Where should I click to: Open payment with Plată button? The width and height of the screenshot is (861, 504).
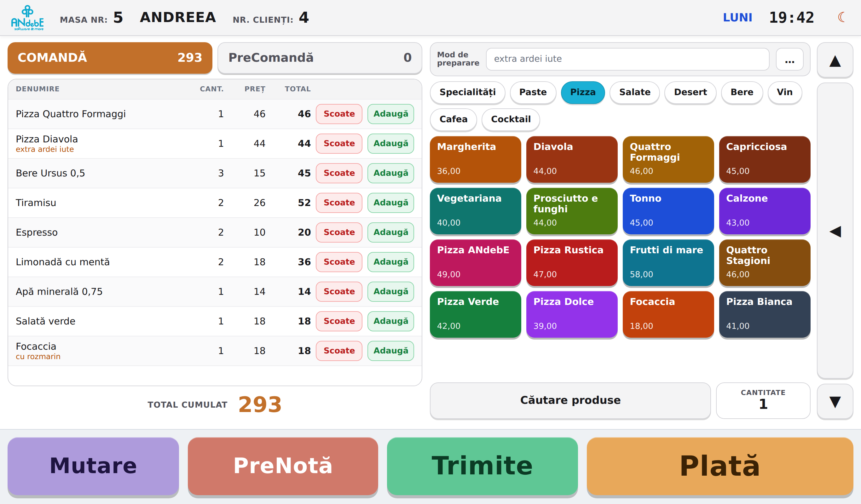[720, 466]
